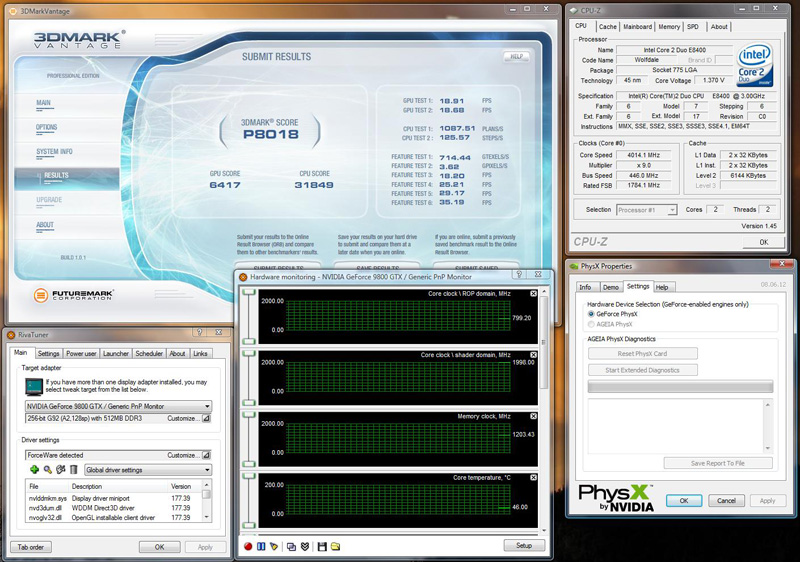Click the floppy disk save icon in Hardware monitoring
800x562 pixels.
[322, 546]
